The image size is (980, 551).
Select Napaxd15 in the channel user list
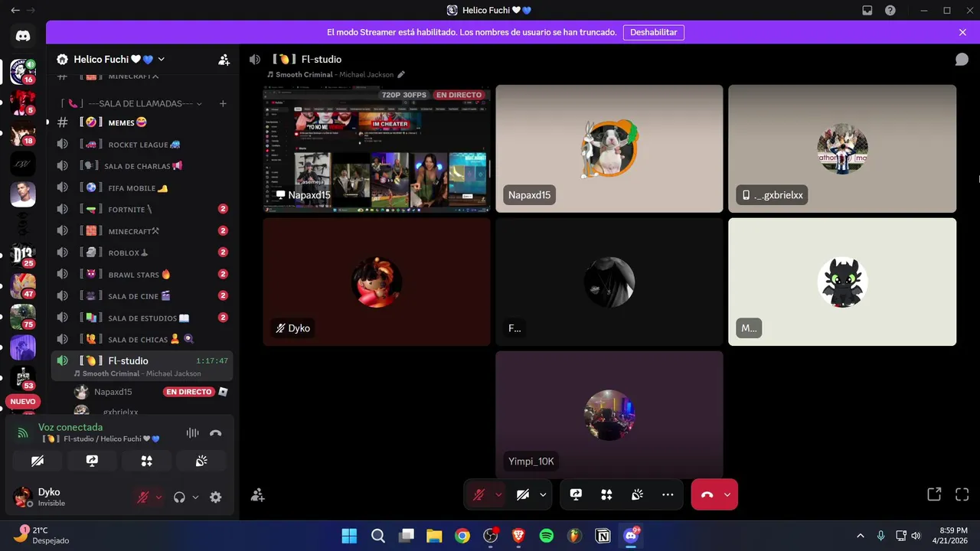pyautogui.click(x=152, y=392)
